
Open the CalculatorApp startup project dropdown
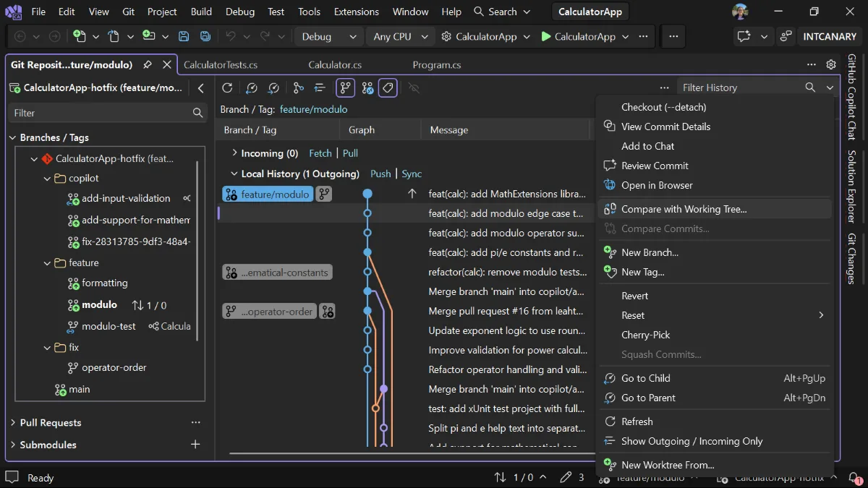[x=527, y=37]
